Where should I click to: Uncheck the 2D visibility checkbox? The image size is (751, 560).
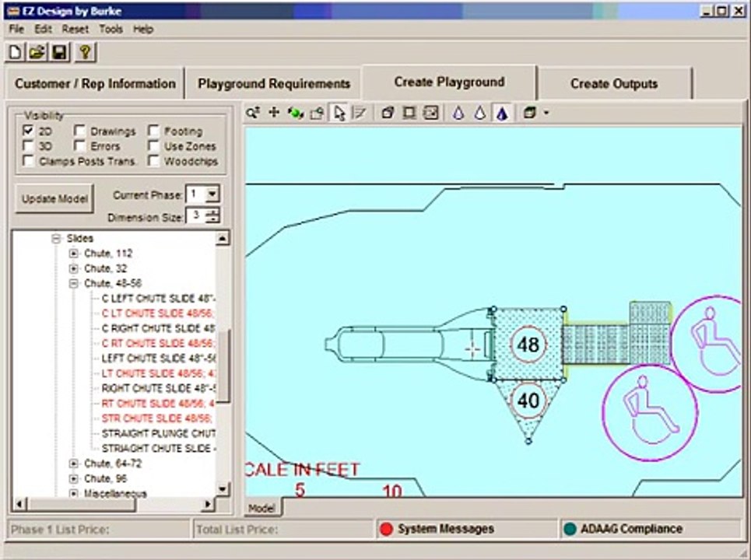coord(28,130)
